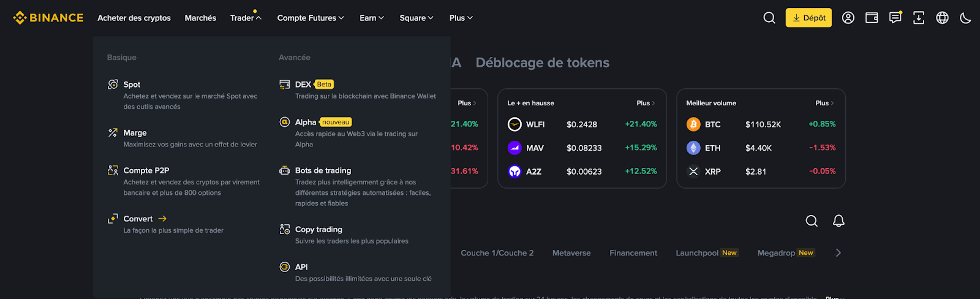Click the Spot trading icon
The image size is (980, 299).
tap(113, 85)
